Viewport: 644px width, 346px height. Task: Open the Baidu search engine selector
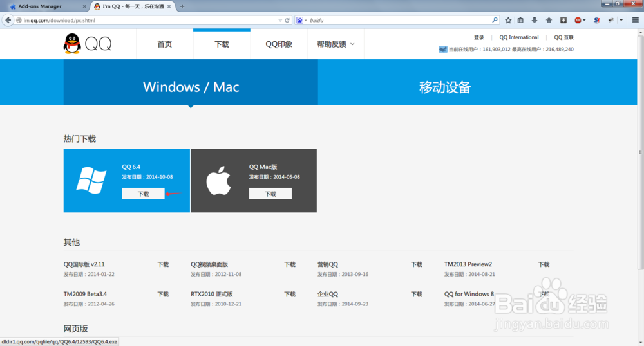pos(301,20)
